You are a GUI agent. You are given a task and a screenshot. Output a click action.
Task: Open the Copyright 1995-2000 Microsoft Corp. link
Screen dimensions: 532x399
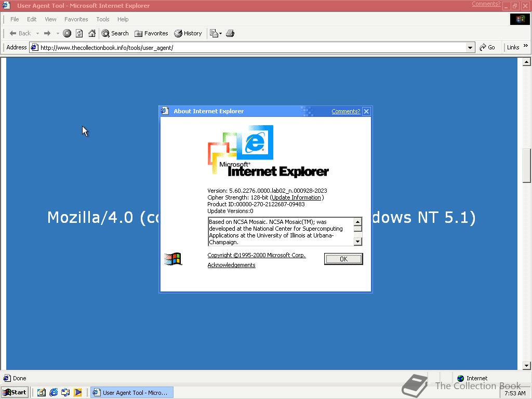[257, 255]
